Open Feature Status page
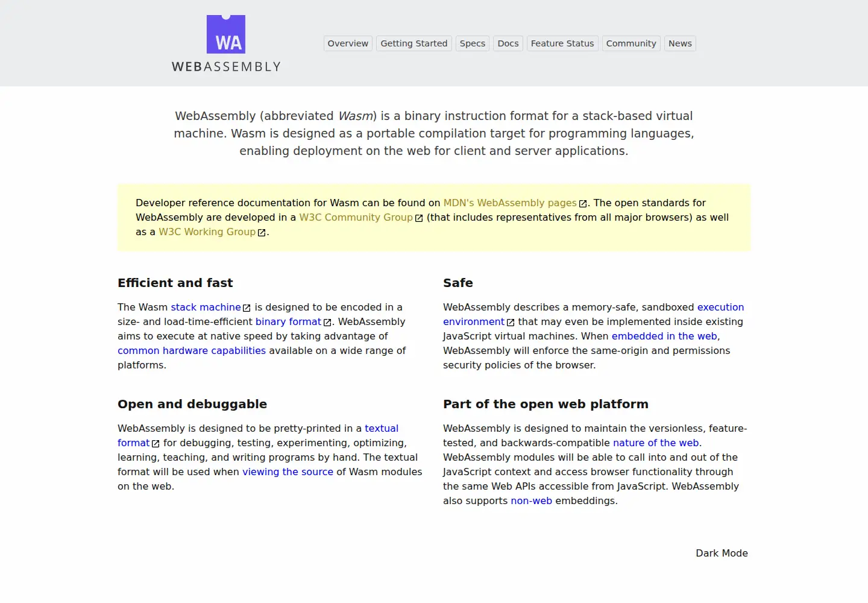Image resolution: width=868 pixels, height=603 pixels. 562,43
